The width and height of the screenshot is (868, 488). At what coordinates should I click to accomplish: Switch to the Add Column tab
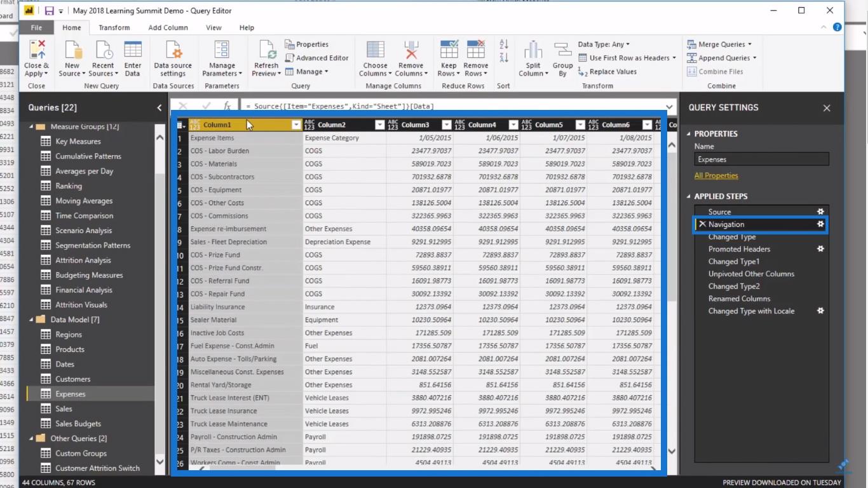click(168, 28)
